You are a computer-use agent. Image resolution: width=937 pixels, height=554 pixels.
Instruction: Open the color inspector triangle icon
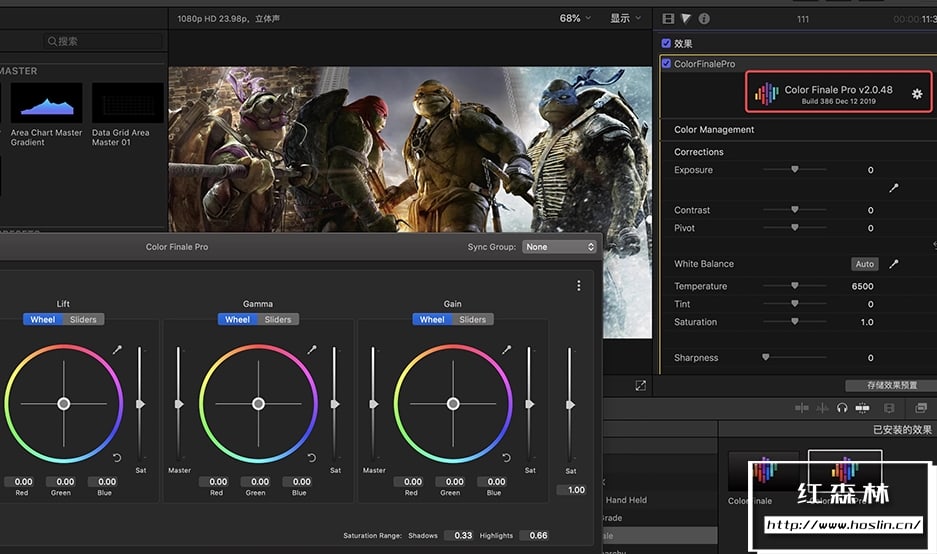[686, 19]
